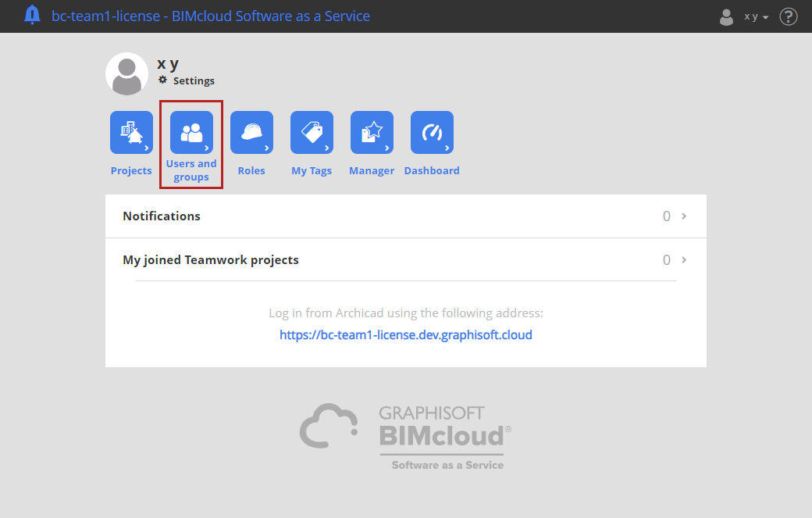Click the Dashboard text label
Viewport: 812px width, 518px height.
click(432, 170)
